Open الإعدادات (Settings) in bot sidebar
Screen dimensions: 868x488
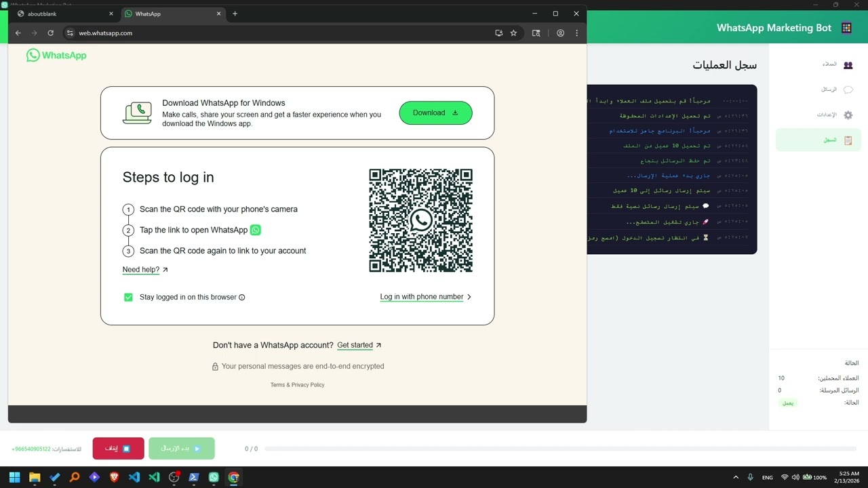tap(818, 115)
